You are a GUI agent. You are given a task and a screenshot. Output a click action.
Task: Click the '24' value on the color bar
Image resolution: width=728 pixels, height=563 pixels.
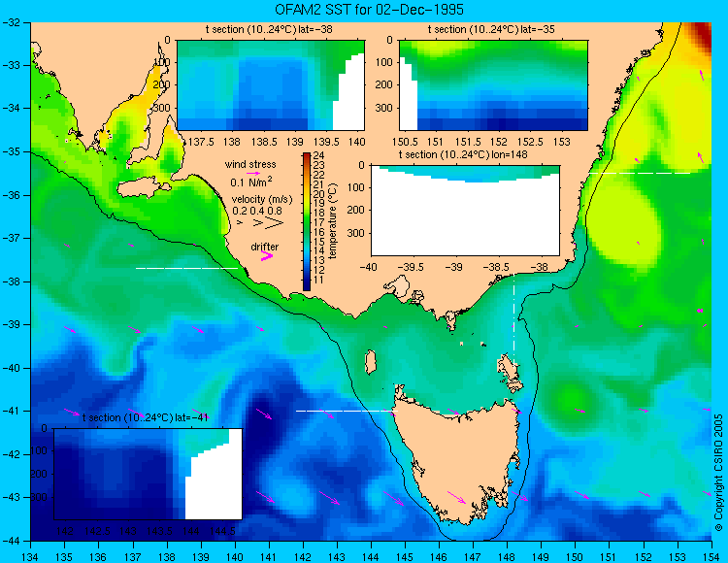point(318,156)
